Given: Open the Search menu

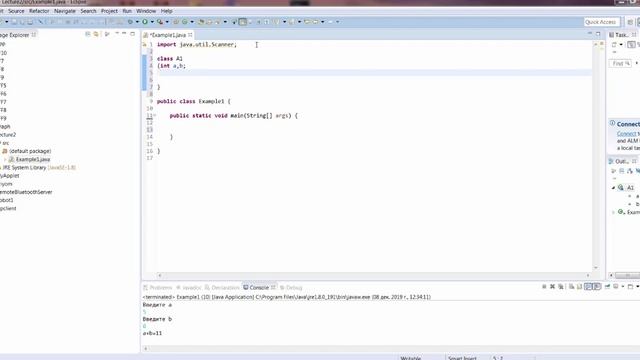Looking at the screenshot, I should 88,11.
